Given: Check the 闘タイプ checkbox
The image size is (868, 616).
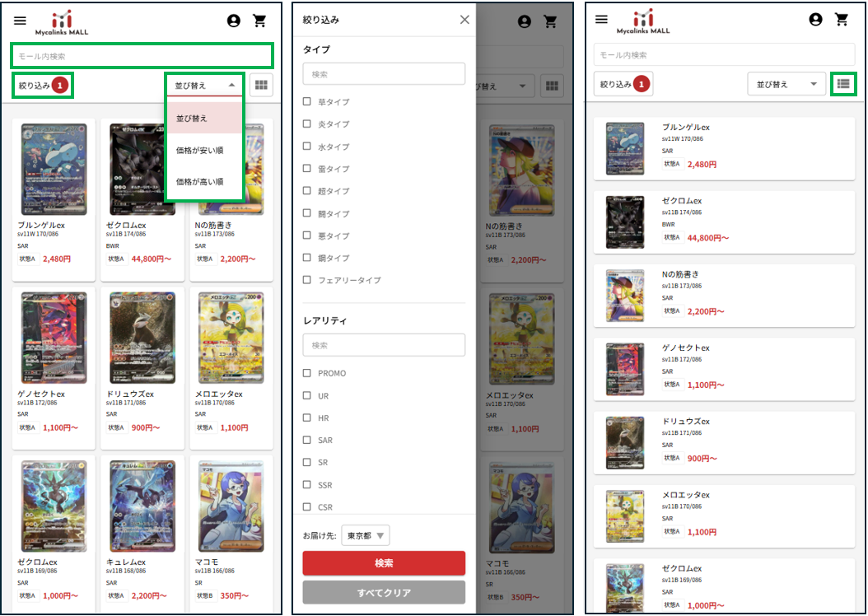Looking at the screenshot, I should (x=306, y=213).
